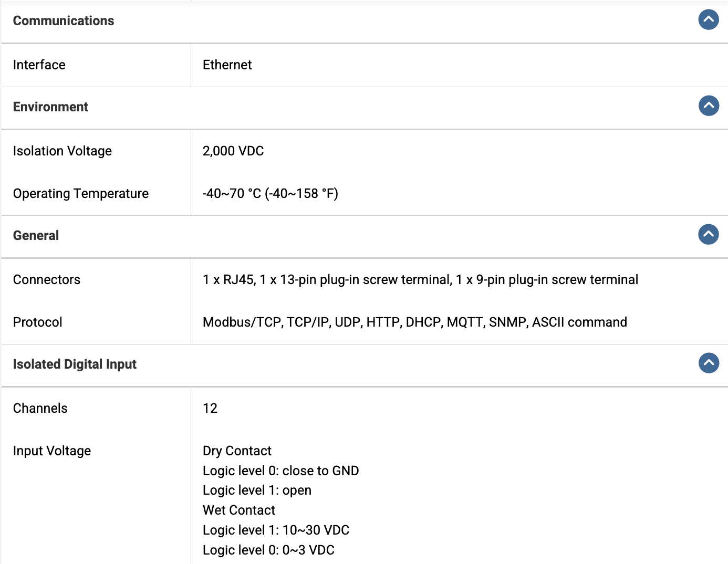Collapse the Isolated Digital Input chevron
Image resolution: width=728 pixels, height=564 pixels.
[709, 363]
